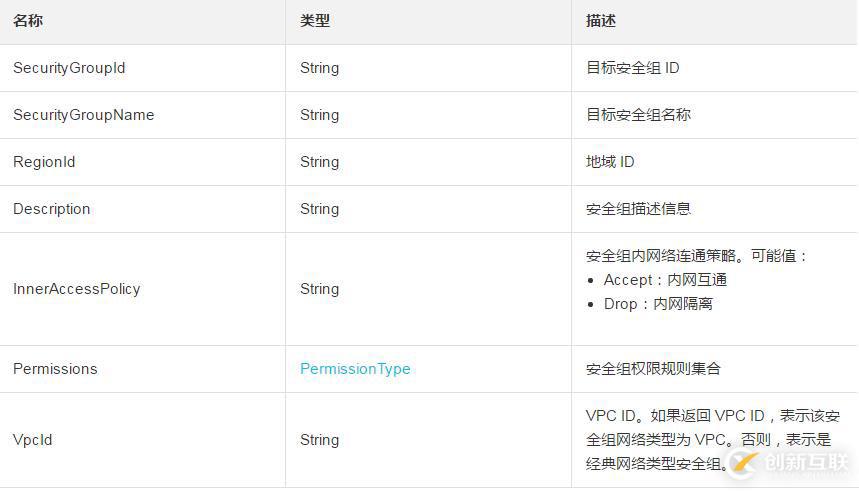Click the 目标安全组名称 description
This screenshot has height=492, width=859.
[x=638, y=115]
